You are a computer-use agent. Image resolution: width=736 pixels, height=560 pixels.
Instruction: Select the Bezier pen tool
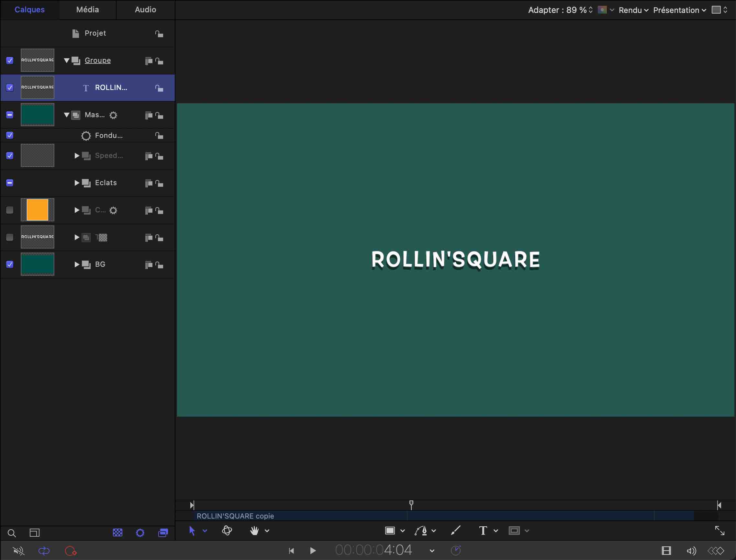(421, 531)
